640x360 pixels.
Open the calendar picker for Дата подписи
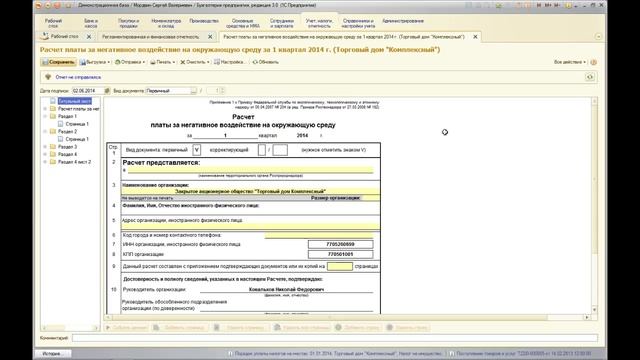pyautogui.click(x=107, y=91)
